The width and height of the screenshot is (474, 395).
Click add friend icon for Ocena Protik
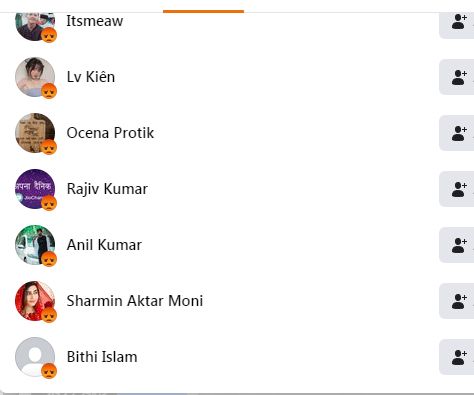(457, 133)
